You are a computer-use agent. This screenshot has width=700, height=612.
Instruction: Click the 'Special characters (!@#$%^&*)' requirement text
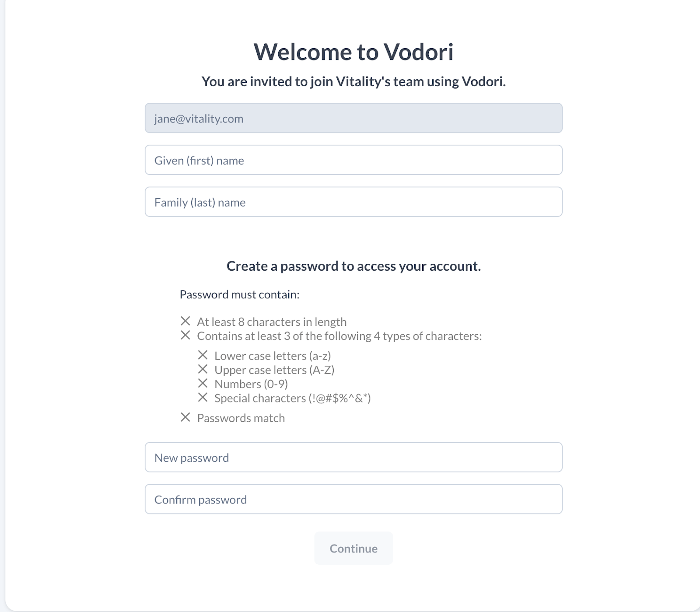pos(292,398)
